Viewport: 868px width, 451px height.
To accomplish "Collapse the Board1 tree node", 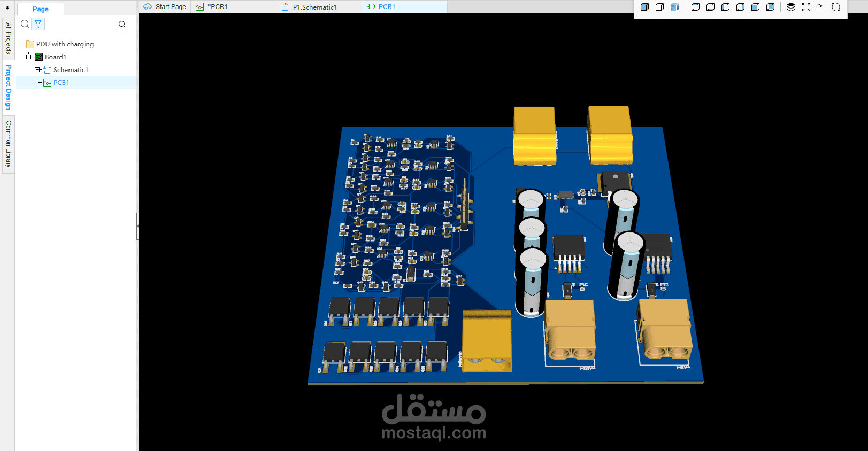I will pyautogui.click(x=29, y=57).
